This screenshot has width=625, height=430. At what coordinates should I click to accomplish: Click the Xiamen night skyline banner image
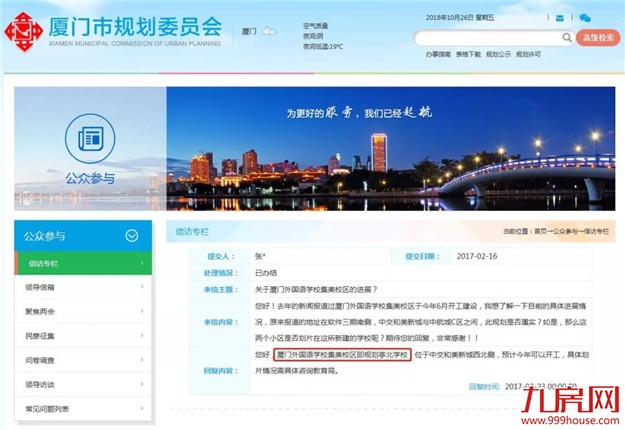(x=391, y=149)
